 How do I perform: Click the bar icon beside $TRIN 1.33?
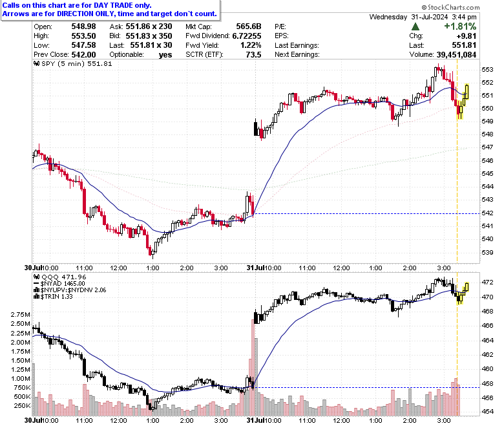[37, 297]
